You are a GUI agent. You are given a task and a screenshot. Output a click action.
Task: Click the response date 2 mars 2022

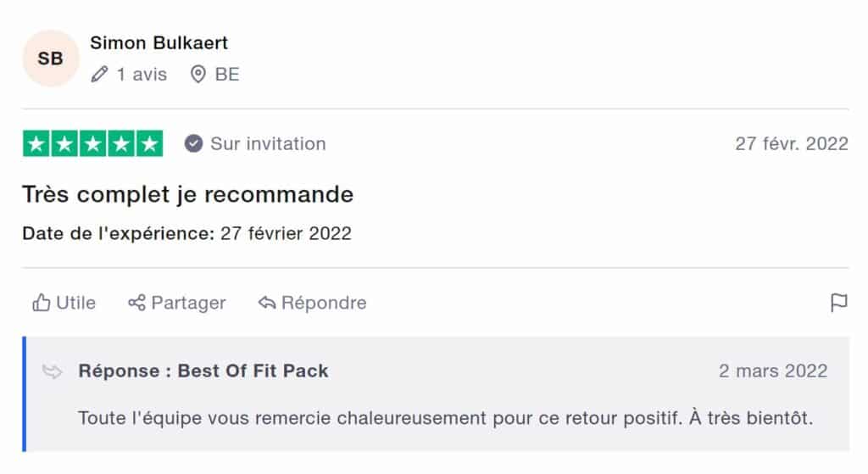click(x=773, y=371)
